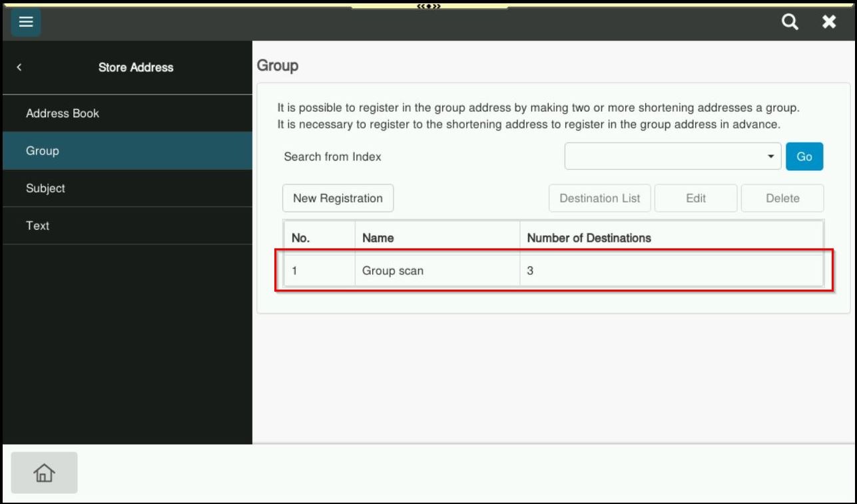
Task: Select the Group scan table row
Action: pos(553,271)
